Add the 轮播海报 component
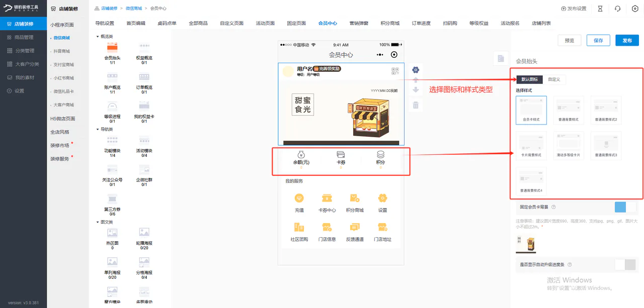This screenshot has height=308, width=644. (x=144, y=238)
